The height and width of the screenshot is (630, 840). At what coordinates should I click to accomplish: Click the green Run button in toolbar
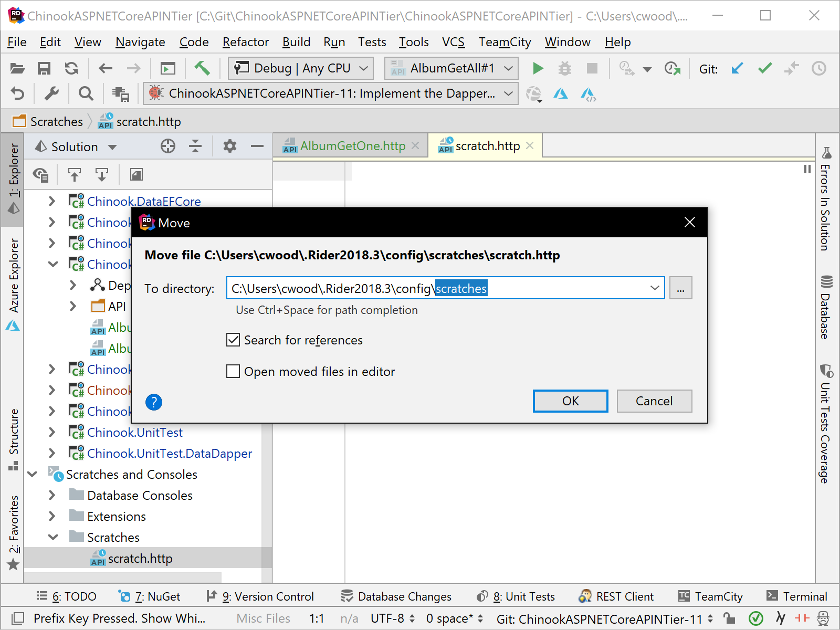[538, 68]
